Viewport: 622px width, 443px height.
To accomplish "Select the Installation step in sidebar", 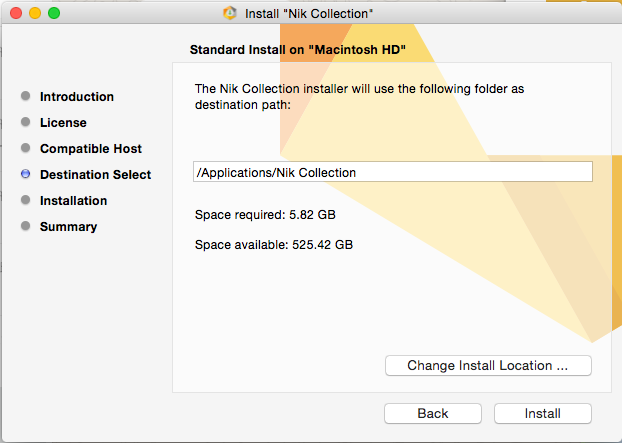I will (x=73, y=201).
